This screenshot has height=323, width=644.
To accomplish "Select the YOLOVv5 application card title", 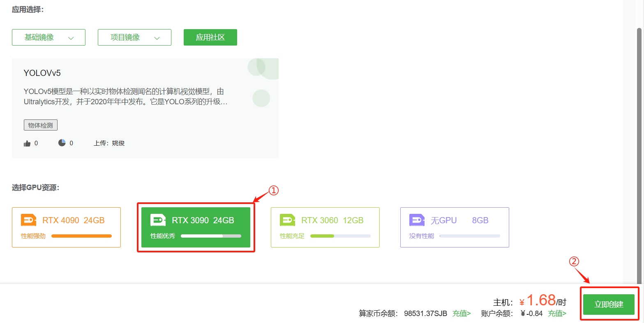I will coord(42,73).
